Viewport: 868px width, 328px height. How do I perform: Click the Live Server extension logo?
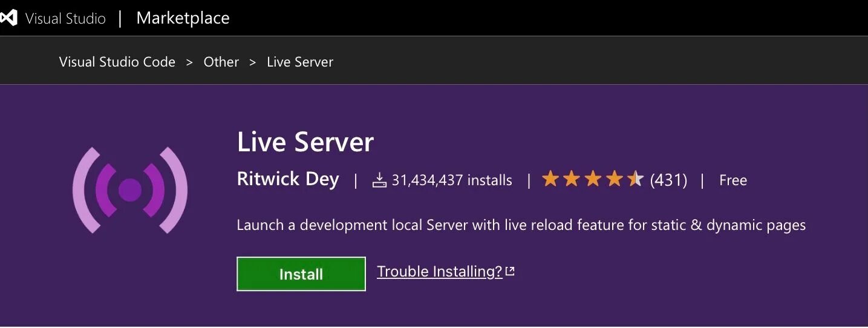tap(130, 190)
